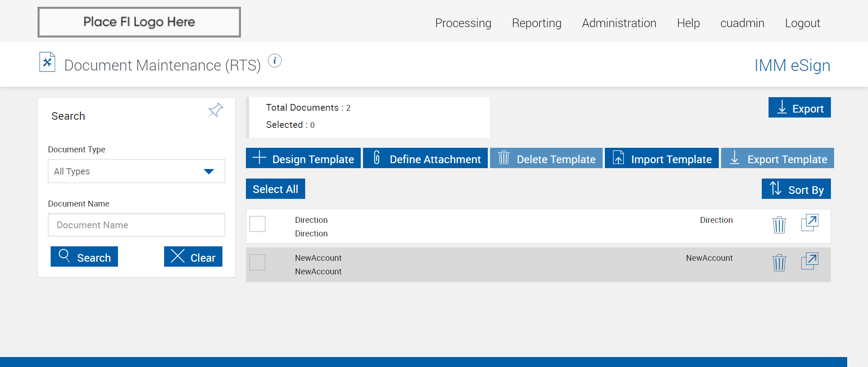Click trash icon on NewAccount row
Image resolution: width=868 pixels, height=367 pixels.
point(779,263)
